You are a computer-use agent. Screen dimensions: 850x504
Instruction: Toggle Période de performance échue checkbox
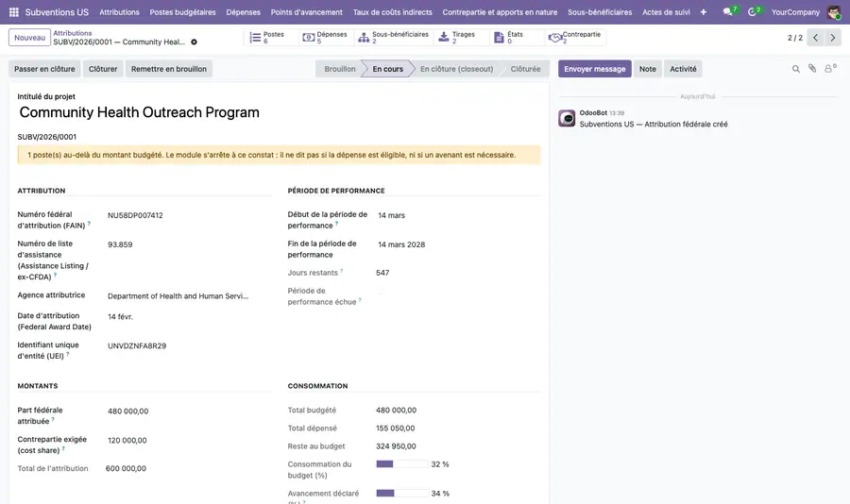tap(380, 292)
